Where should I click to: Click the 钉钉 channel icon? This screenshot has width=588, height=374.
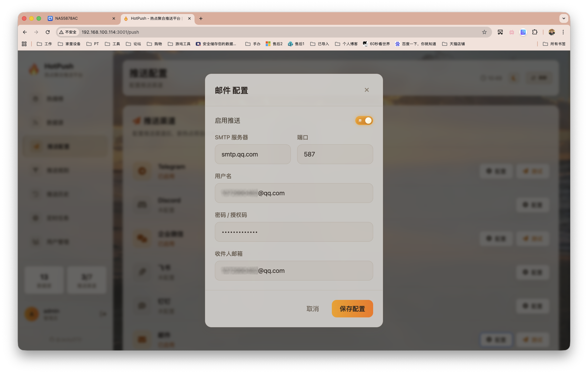coord(142,306)
